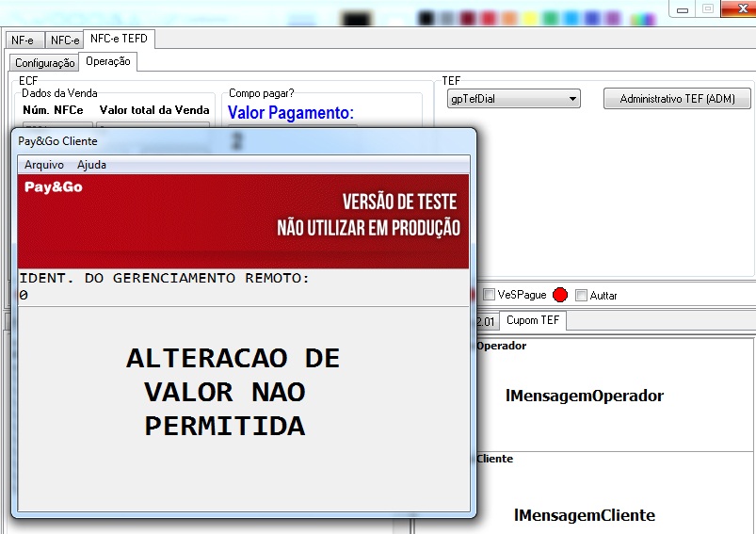Switch to the NFC-e tab

65,40
